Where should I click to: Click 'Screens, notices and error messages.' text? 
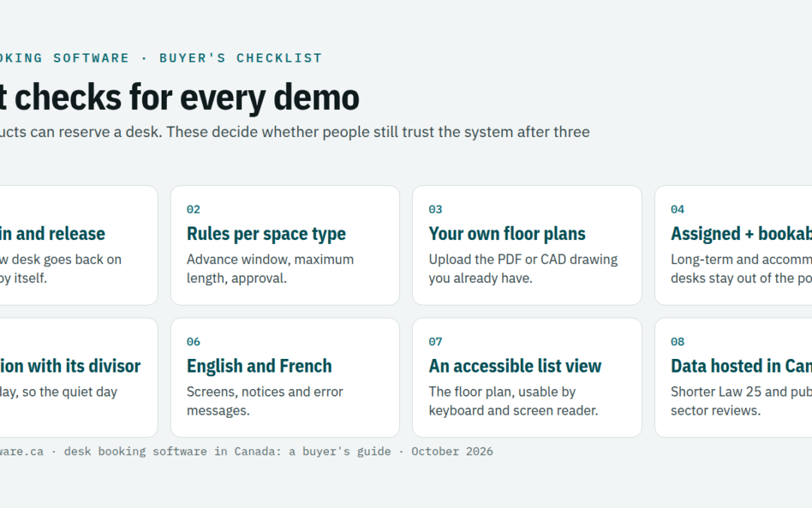[x=265, y=400]
